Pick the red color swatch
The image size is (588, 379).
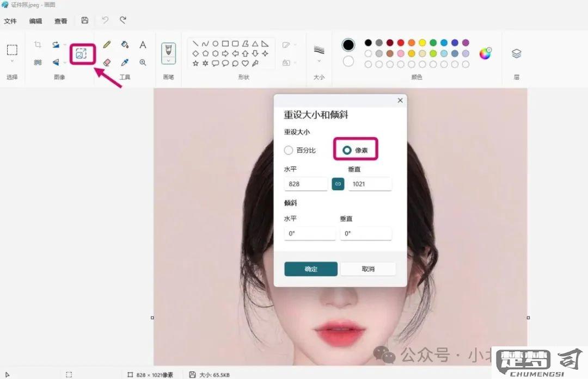(x=401, y=43)
